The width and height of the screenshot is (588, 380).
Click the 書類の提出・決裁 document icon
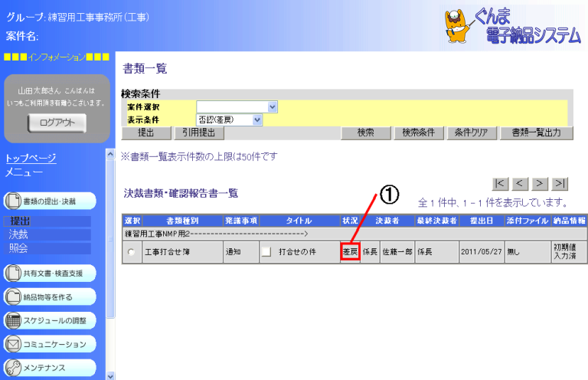(x=13, y=201)
